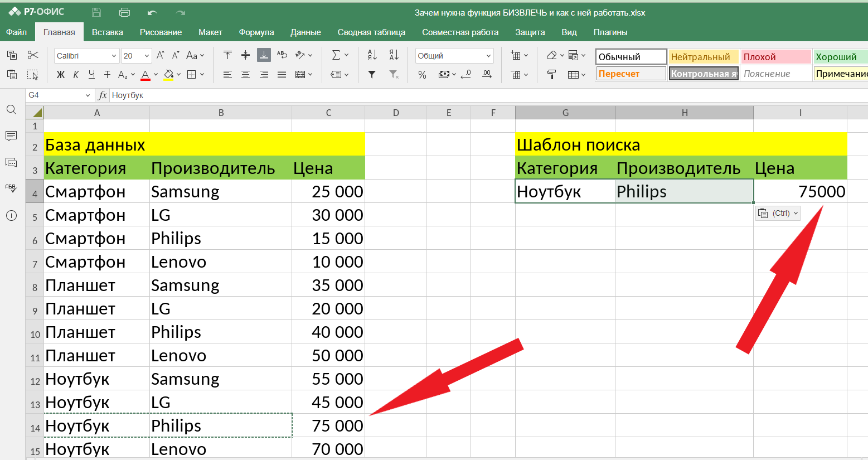Switch to the Данные tab

pyautogui.click(x=306, y=32)
